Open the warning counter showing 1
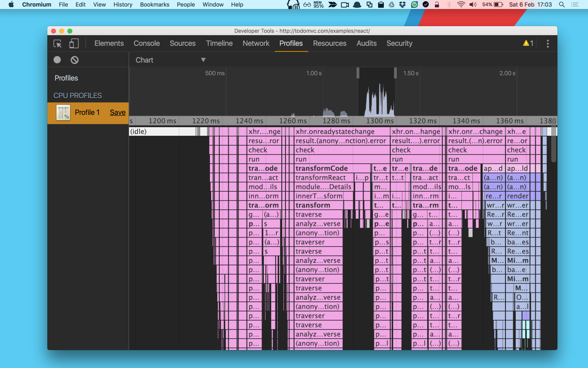588x368 pixels. point(529,43)
